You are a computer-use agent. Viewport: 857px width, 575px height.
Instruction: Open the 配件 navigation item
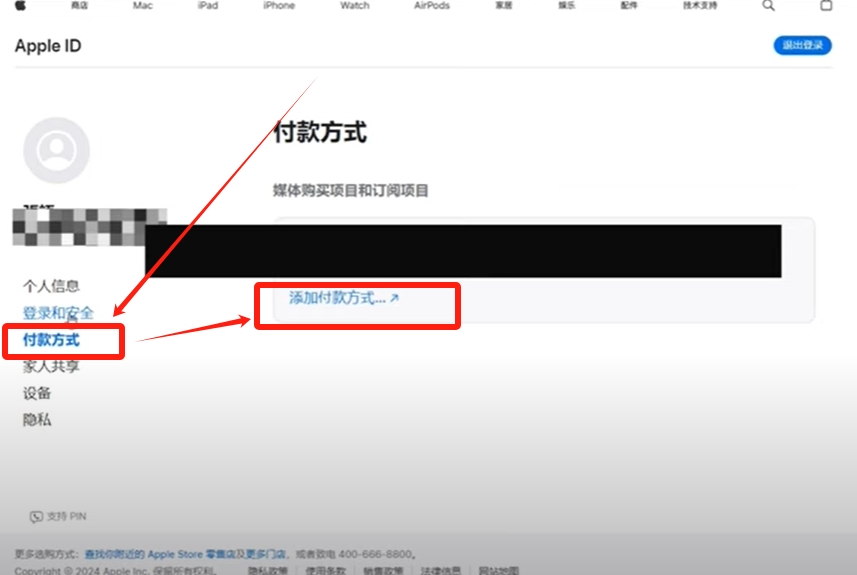[x=629, y=5]
